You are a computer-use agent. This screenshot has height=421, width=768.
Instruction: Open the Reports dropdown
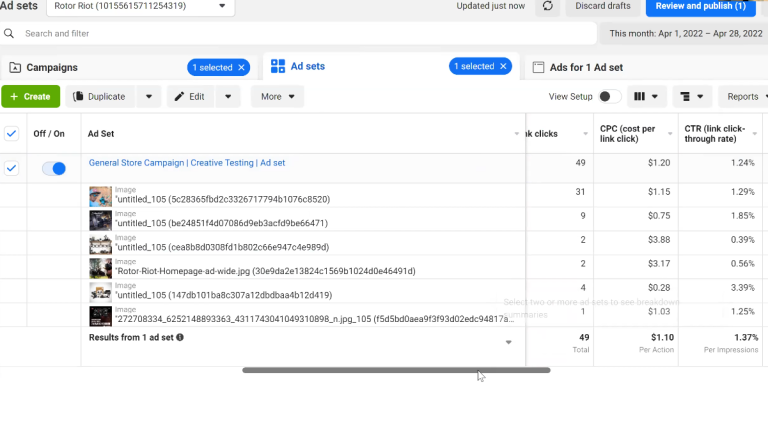[x=746, y=97]
